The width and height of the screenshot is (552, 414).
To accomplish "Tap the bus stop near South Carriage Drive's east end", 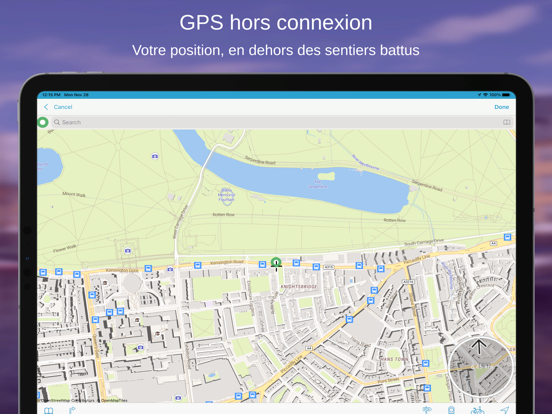I will pyautogui.click(x=507, y=237).
